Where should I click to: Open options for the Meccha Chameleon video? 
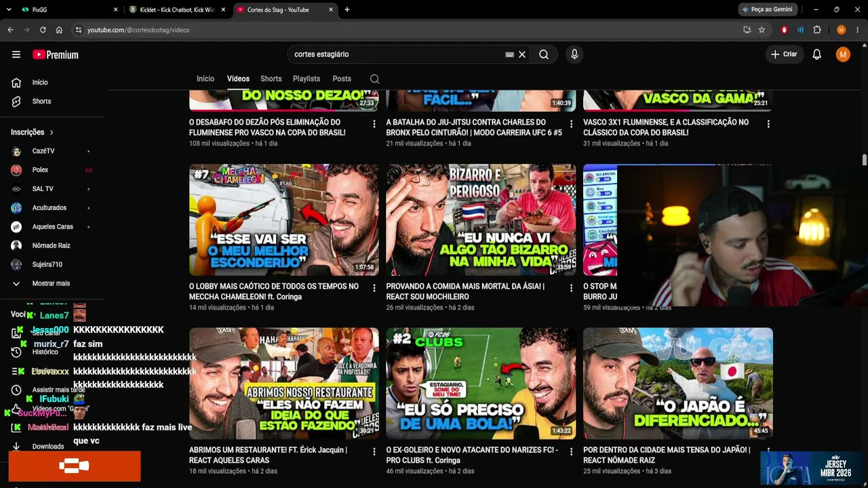(374, 288)
